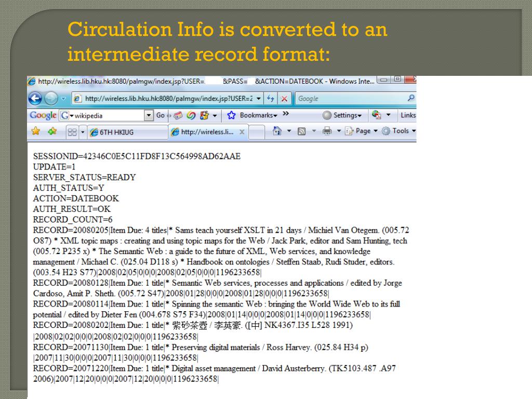Image resolution: width=532 pixels, height=399 pixels.
Task: Expand the dropdown beside the PDF globe icon
Action: pyautogui.click(x=389, y=115)
